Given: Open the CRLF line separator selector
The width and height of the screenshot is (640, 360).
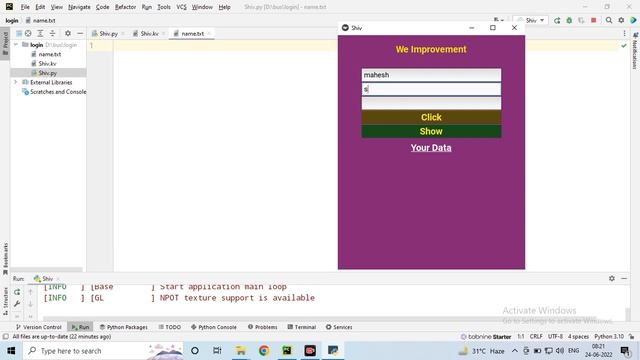Looking at the screenshot, I should [536, 337].
